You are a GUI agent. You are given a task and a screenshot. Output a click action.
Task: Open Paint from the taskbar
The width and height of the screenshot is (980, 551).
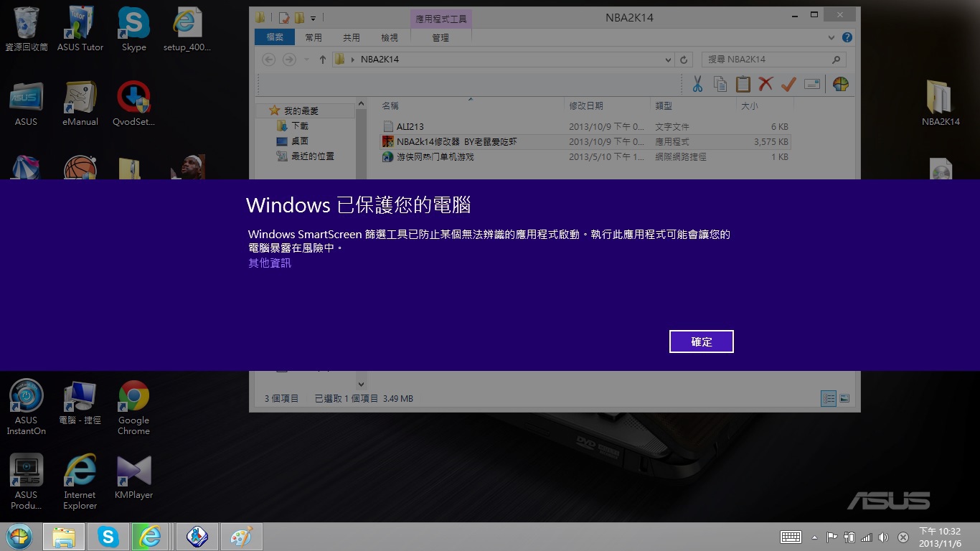point(242,537)
